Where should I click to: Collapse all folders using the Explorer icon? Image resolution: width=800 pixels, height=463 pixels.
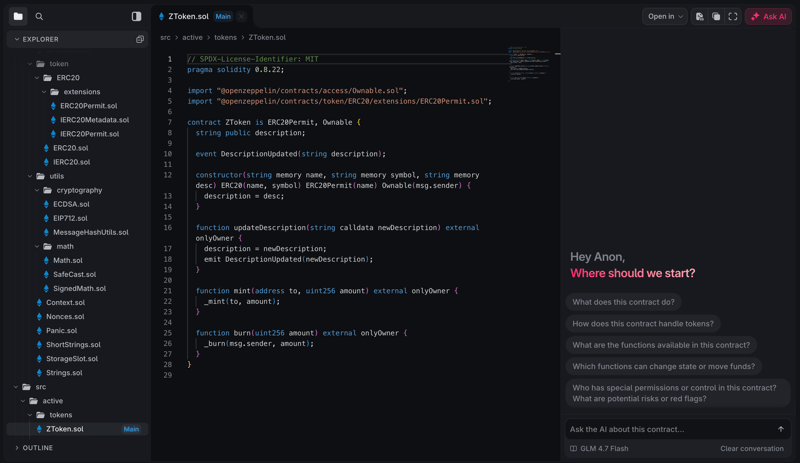tap(140, 39)
